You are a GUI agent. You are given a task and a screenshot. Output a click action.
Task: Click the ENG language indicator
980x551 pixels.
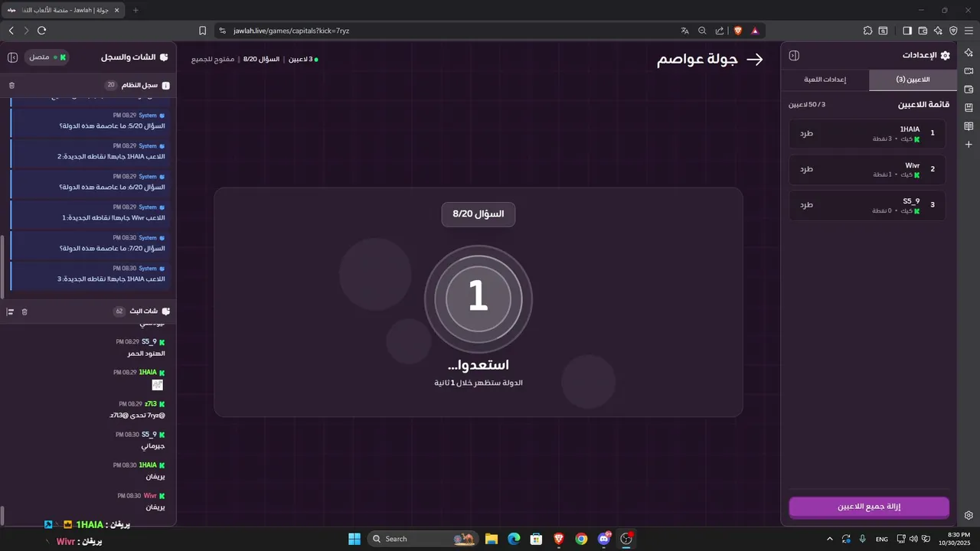pyautogui.click(x=882, y=539)
